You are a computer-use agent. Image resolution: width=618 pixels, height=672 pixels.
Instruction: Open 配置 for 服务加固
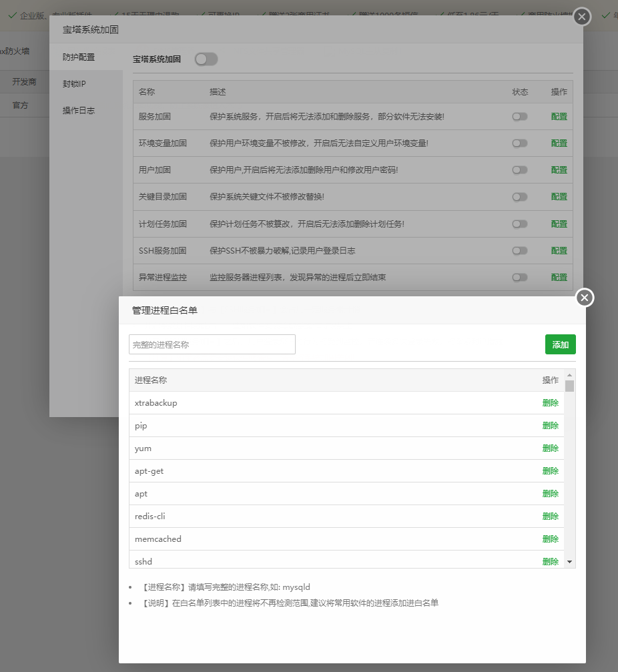[559, 117]
